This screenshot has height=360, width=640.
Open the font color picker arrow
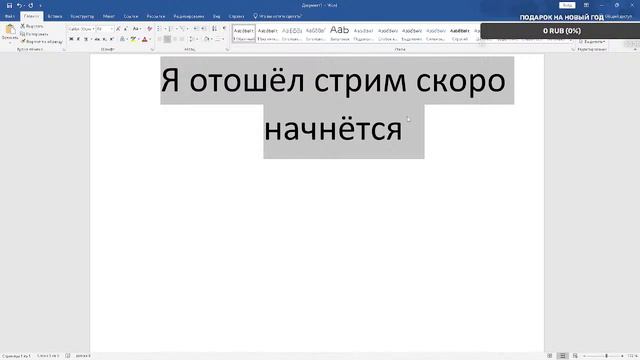tap(150, 39)
